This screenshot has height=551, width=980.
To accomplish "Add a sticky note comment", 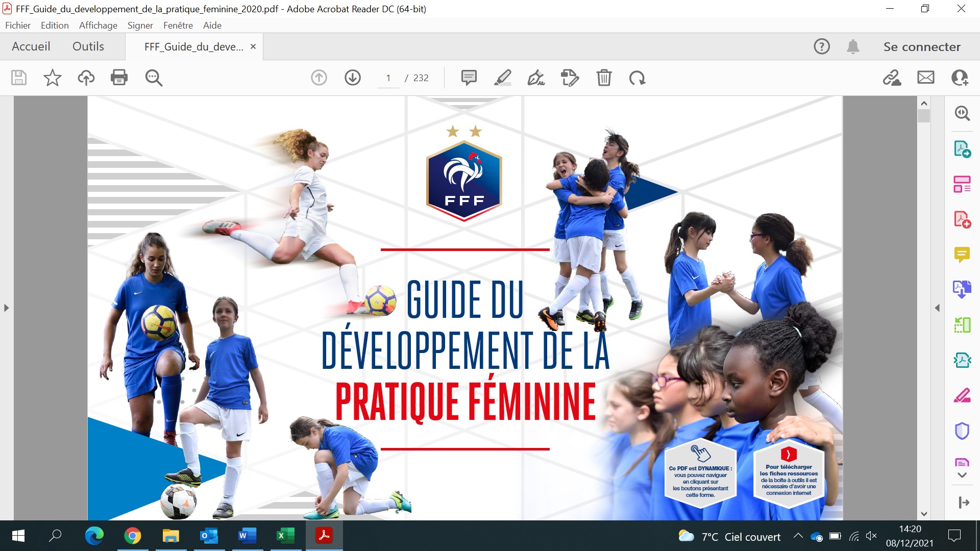I will (x=469, y=78).
